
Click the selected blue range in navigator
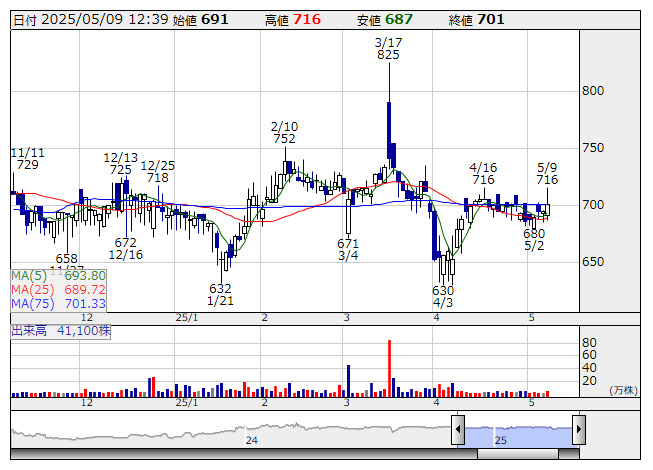pyautogui.click(x=518, y=436)
